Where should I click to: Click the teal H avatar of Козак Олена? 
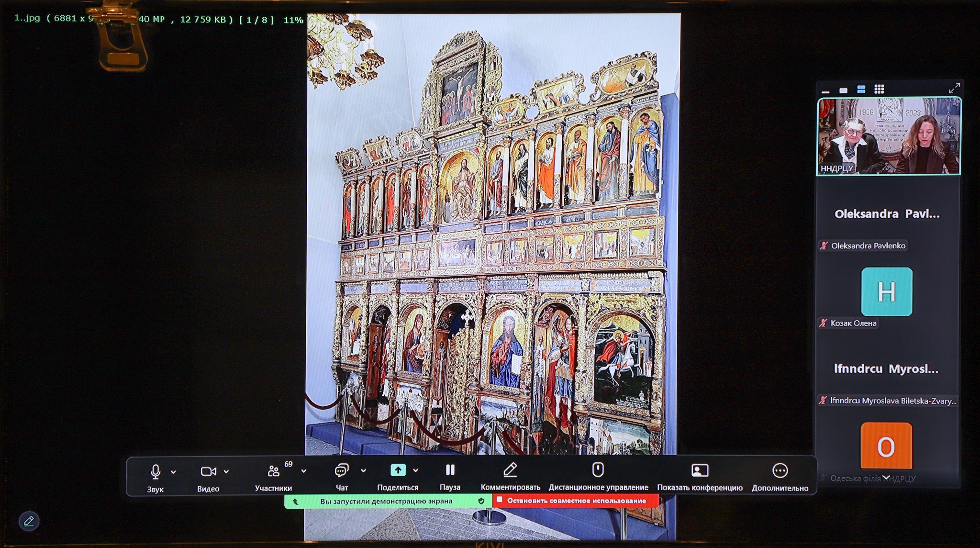[887, 291]
